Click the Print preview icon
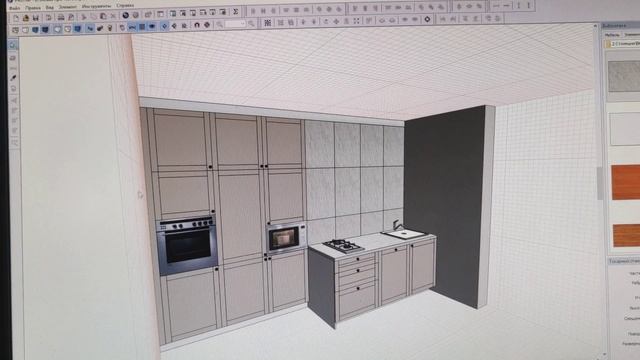The image size is (640, 360). pos(71,17)
